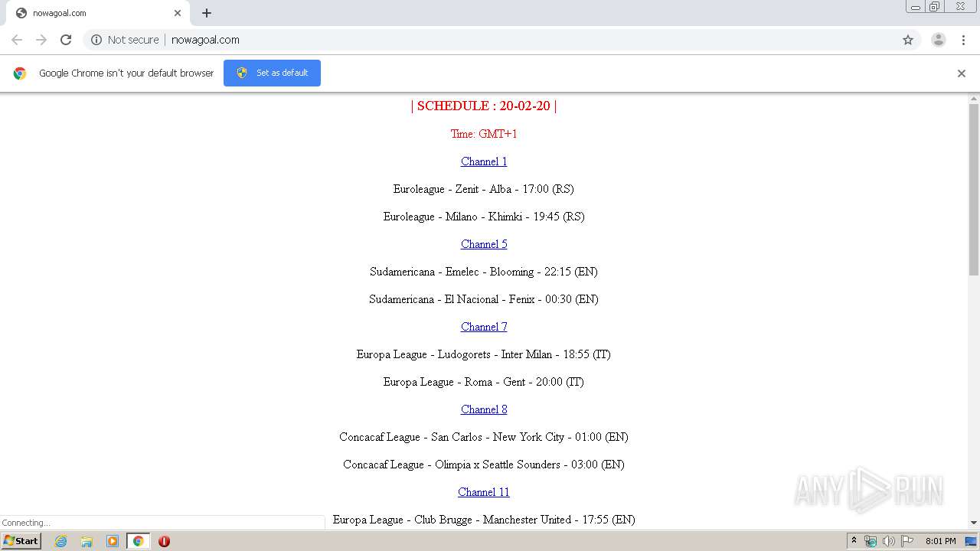
Task: Click the browser forward arrow
Action: coord(41,40)
